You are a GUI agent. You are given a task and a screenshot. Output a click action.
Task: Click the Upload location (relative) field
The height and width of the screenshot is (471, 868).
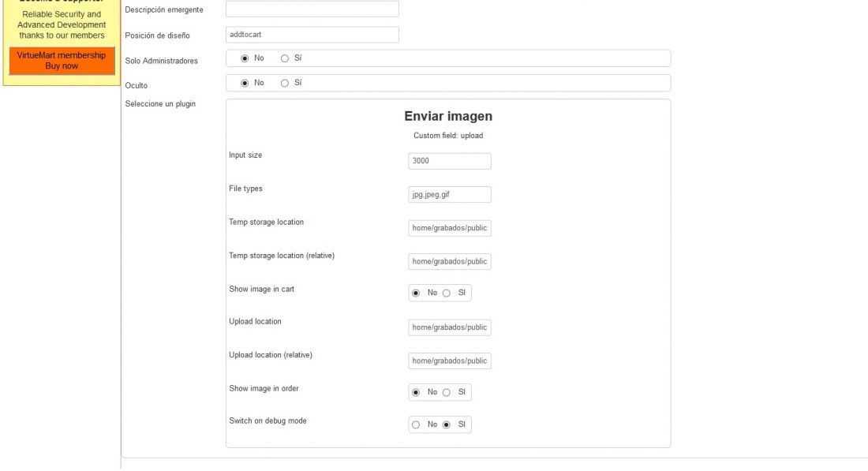[450, 361]
